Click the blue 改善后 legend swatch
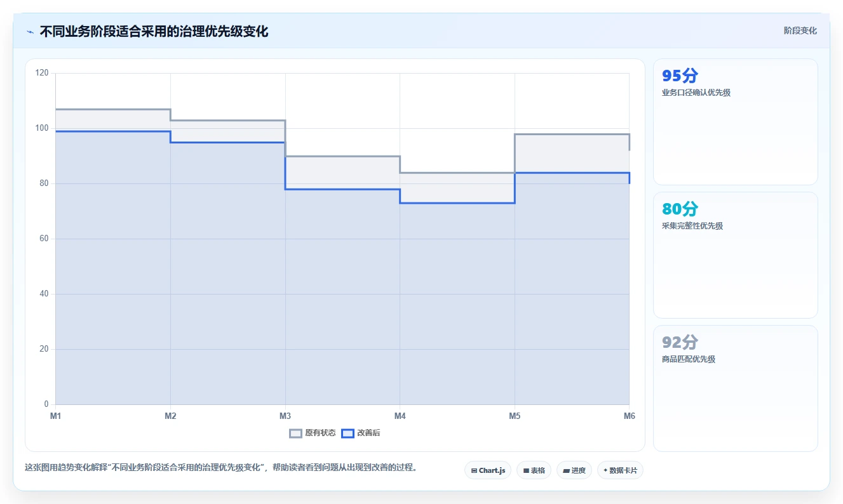Viewport: 843px width, 504px height. pos(347,433)
